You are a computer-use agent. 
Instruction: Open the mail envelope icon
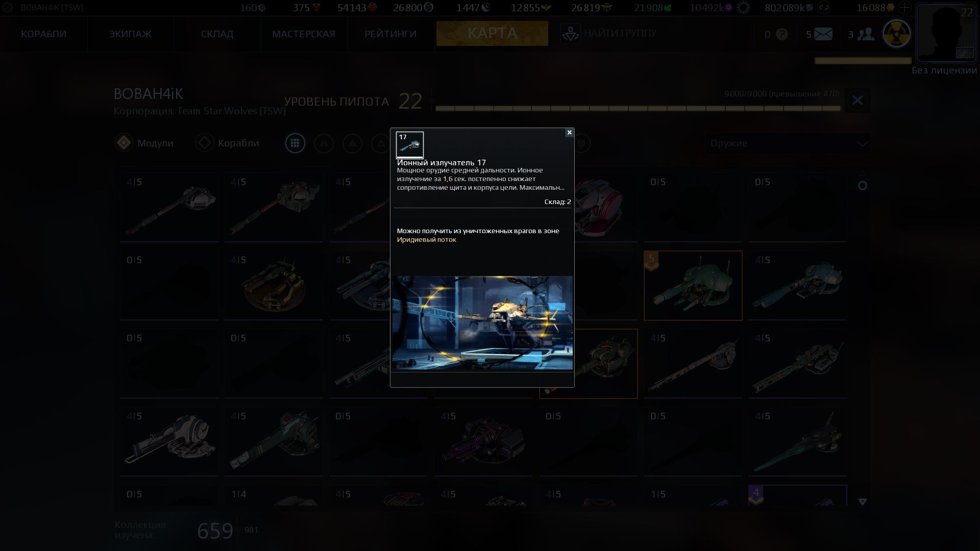tap(823, 34)
